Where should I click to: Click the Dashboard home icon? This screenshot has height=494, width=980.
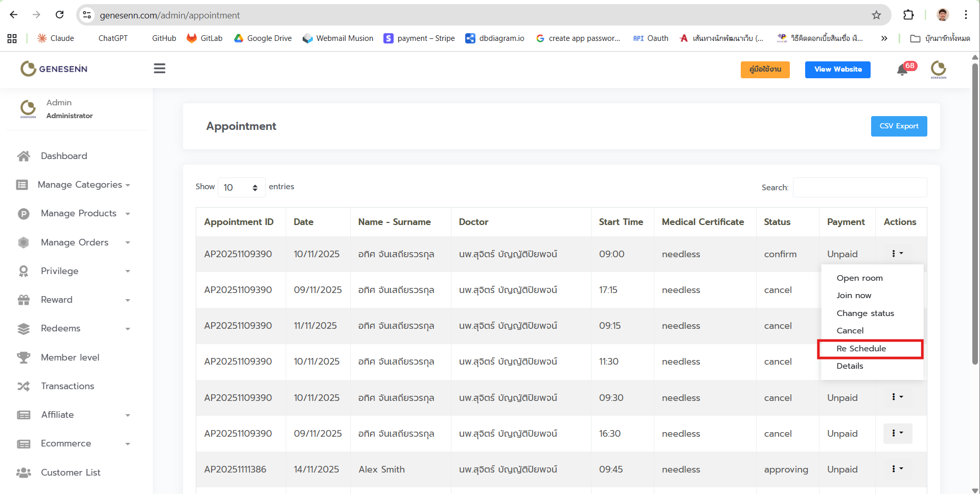tap(24, 156)
